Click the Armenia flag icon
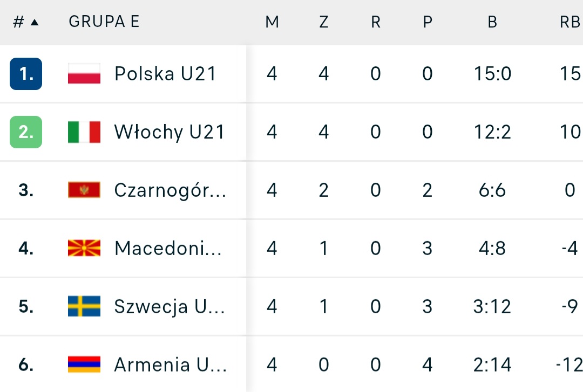Screen dimensions: 583x392 (x=84, y=365)
